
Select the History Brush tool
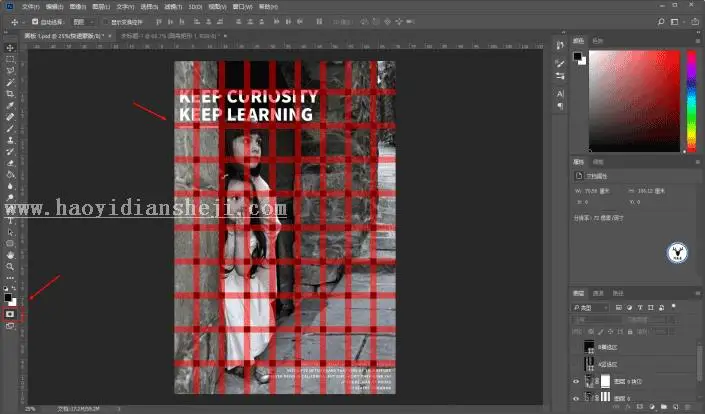pos(10,152)
